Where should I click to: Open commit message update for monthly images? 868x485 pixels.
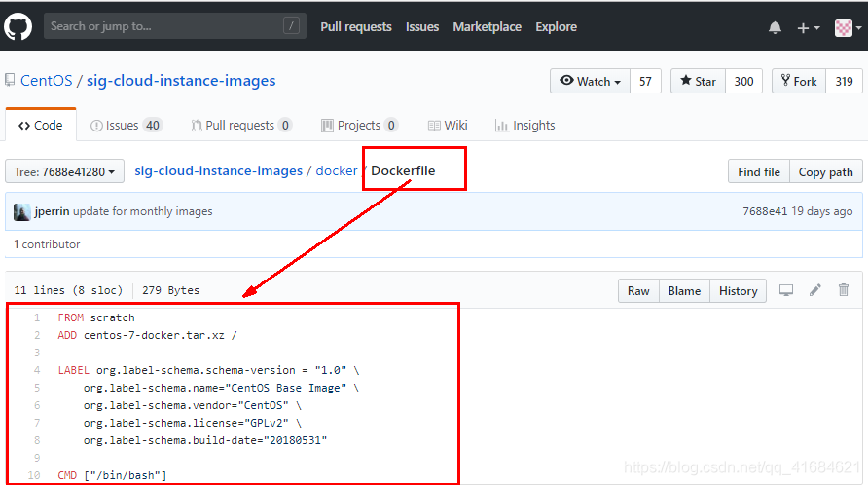coord(143,211)
